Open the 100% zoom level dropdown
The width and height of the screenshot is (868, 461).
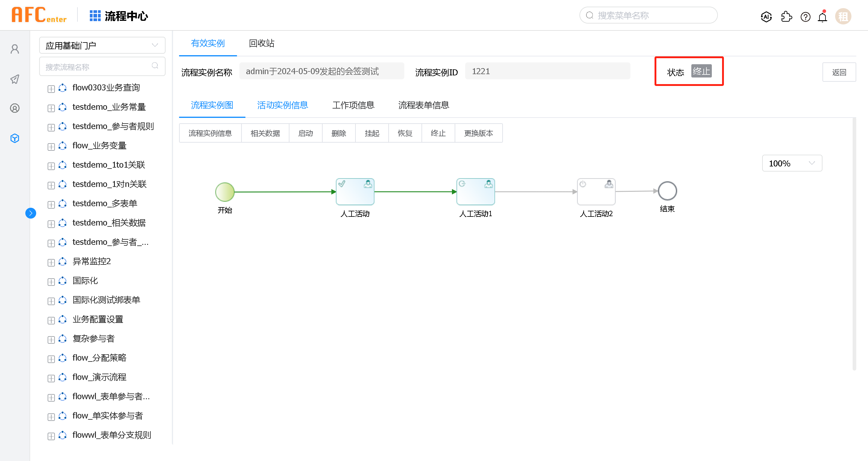coord(791,163)
